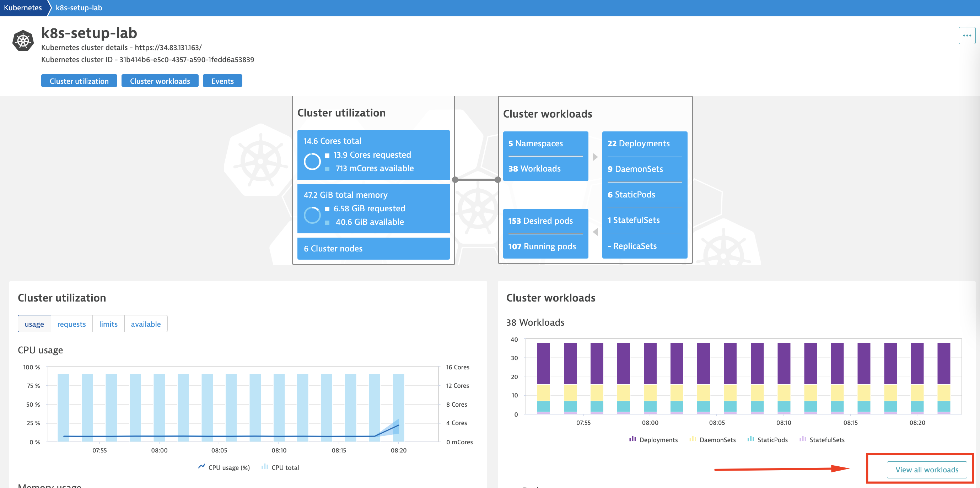Click the 13.9 Cores requested value
The height and width of the screenshot is (488, 980).
372,155
